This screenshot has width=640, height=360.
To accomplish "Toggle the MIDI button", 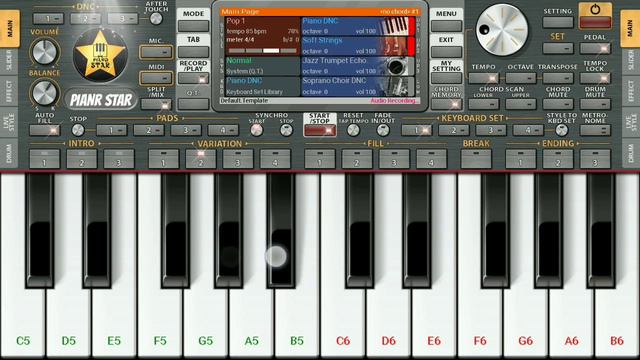I will pos(156,78).
